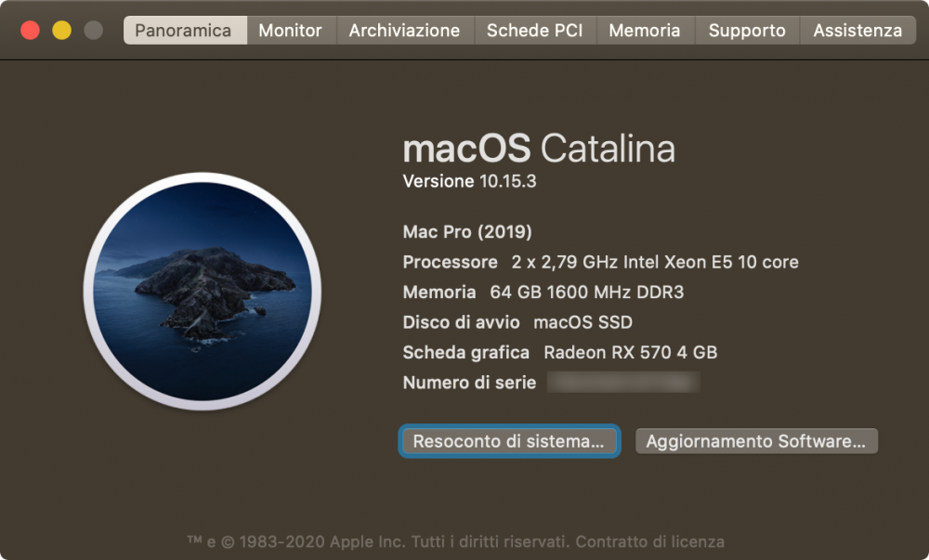Viewport: 929px width, 560px height.
Task: Open the Supporto tab
Action: (x=747, y=31)
